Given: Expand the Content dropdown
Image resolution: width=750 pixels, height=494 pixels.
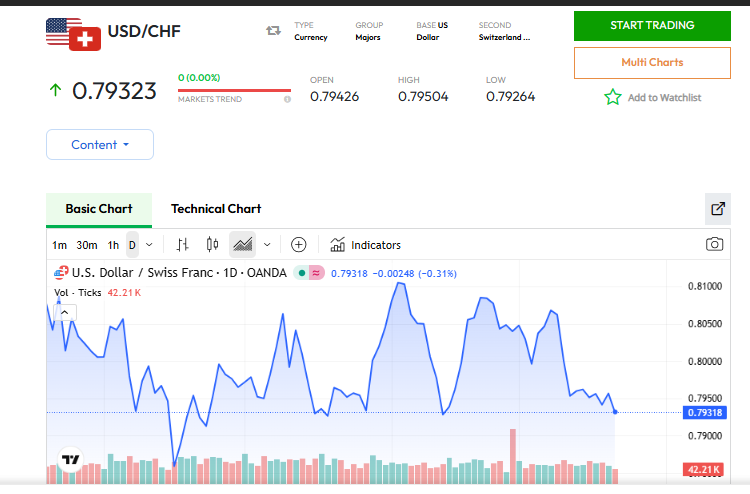Looking at the screenshot, I should [100, 144].
